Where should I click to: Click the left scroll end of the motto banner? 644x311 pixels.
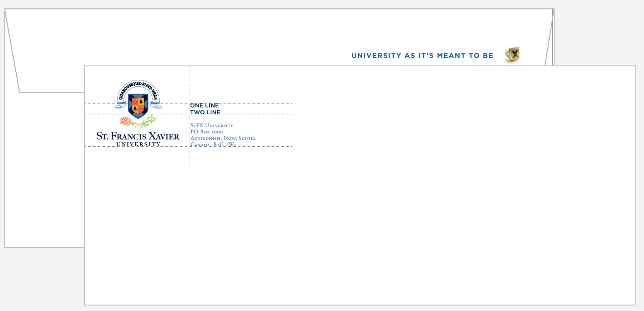(119, 104)
